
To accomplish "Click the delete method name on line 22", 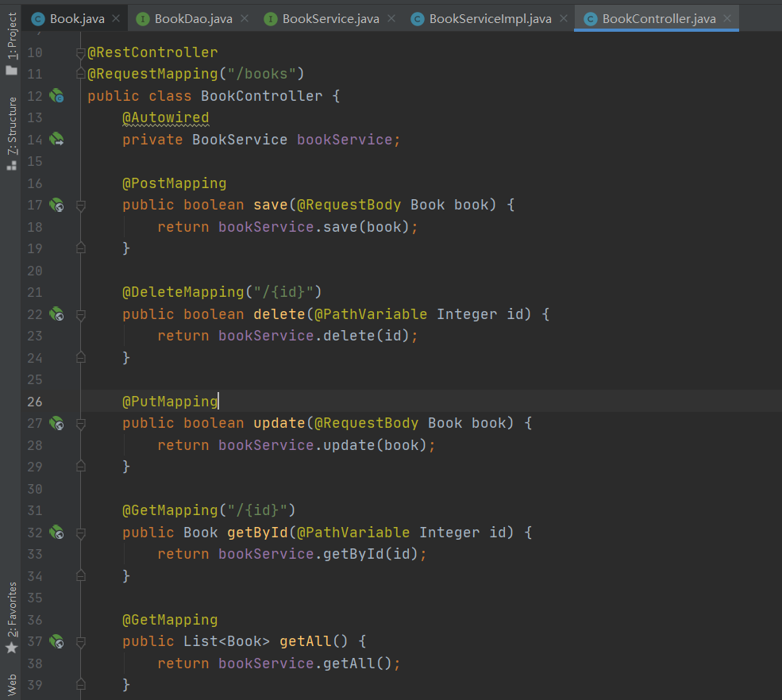I will click(279, 314).
